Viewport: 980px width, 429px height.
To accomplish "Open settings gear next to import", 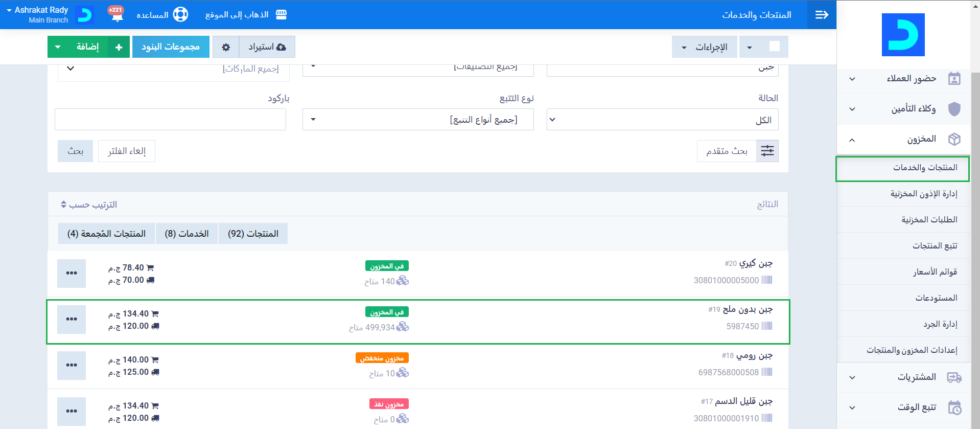I will click(226, 47).
